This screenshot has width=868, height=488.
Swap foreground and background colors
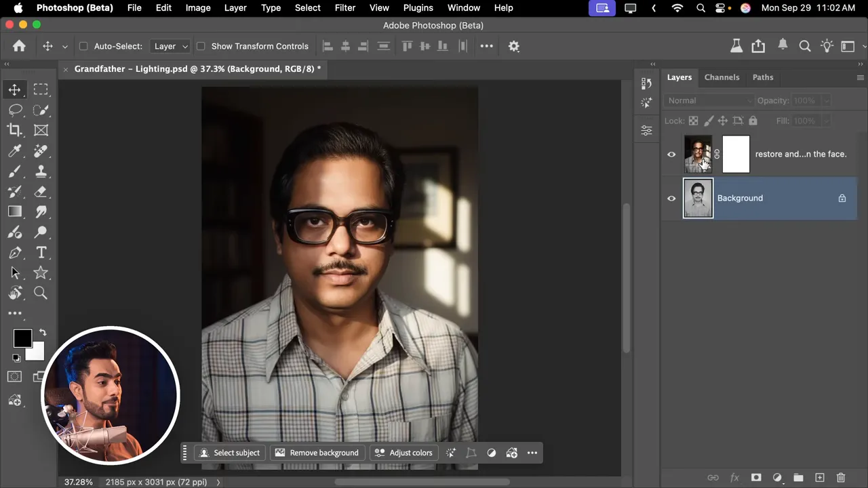pyautogui.click(x=42, y=333)
